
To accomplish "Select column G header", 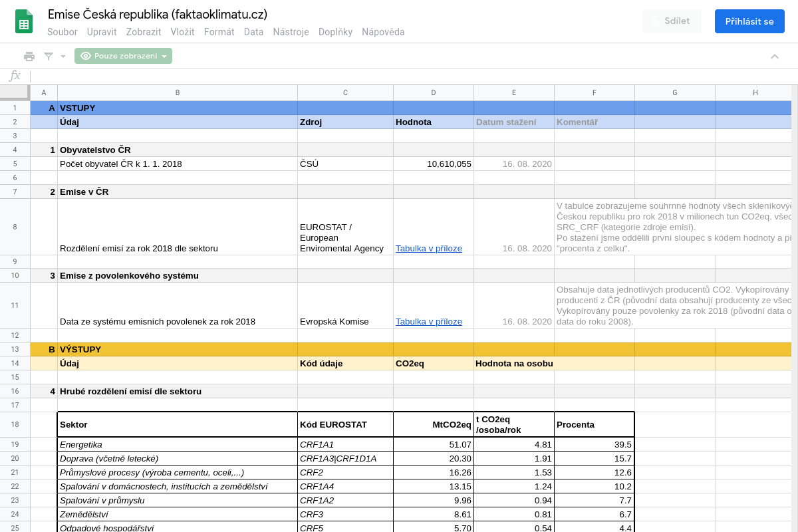I will click(x=675, y=92).
